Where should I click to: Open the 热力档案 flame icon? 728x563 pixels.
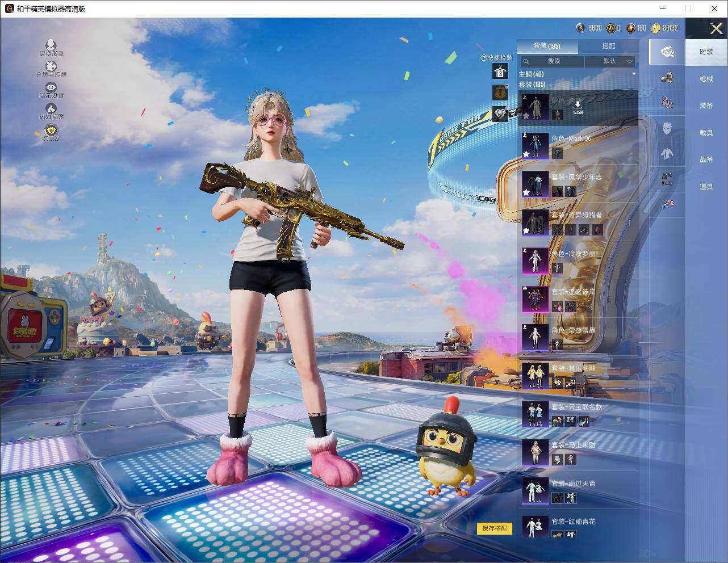(x=51, y=108)
